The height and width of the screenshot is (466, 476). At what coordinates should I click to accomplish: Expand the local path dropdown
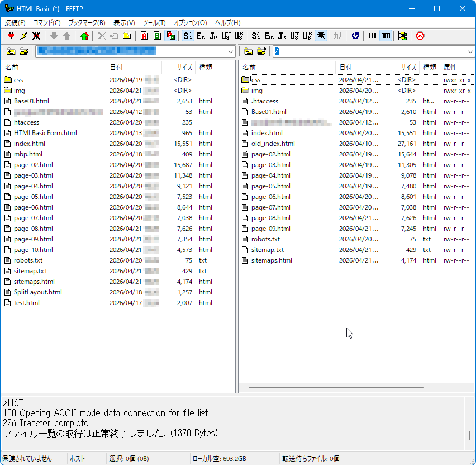231,51
